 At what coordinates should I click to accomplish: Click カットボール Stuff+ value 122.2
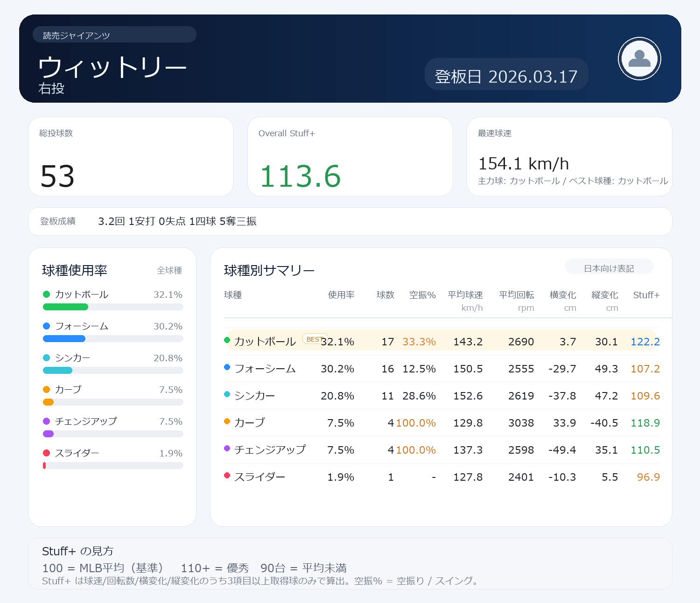coord(645,342)
